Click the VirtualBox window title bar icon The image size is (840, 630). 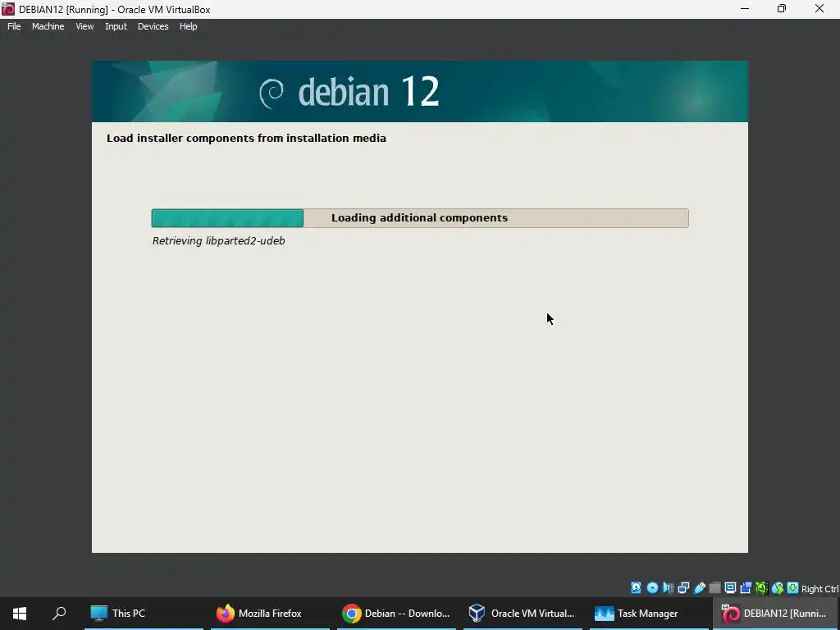[8, 9]
